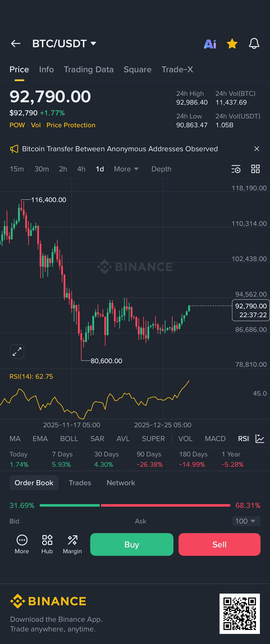Tap the Binance logo in footer
The width and height of the screenshot is (270, 644).
48,601
